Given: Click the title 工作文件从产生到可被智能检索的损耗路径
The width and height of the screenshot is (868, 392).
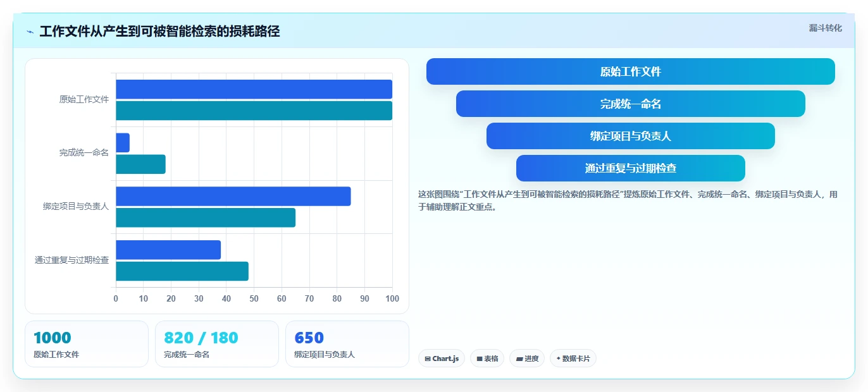Looking at the screenshot, I should [x=160, y=32].
